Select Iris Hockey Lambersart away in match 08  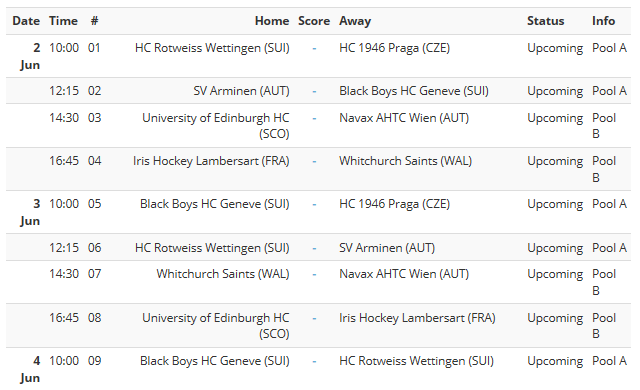click(417, 318)
